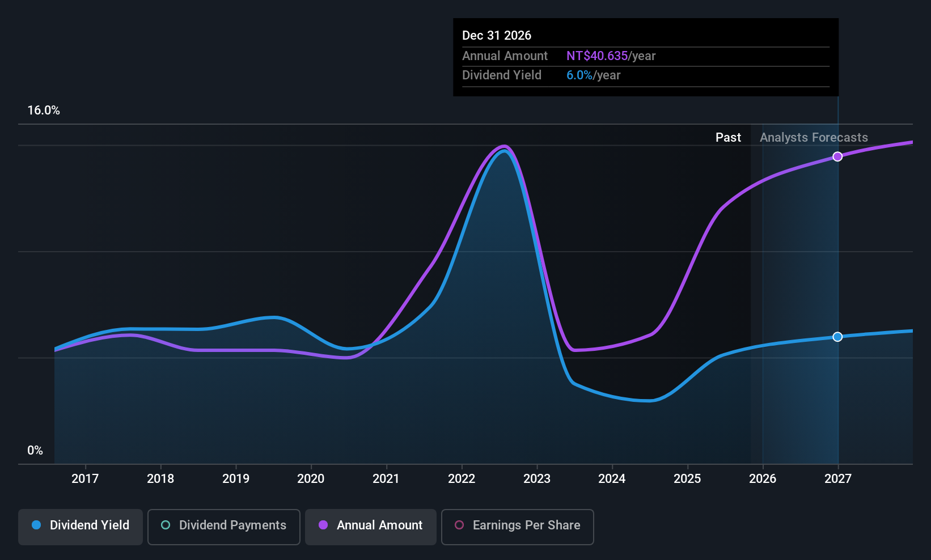
Task: Select the chart tooltip header Dec 31 2026
Action: click(x=497, y=35)
